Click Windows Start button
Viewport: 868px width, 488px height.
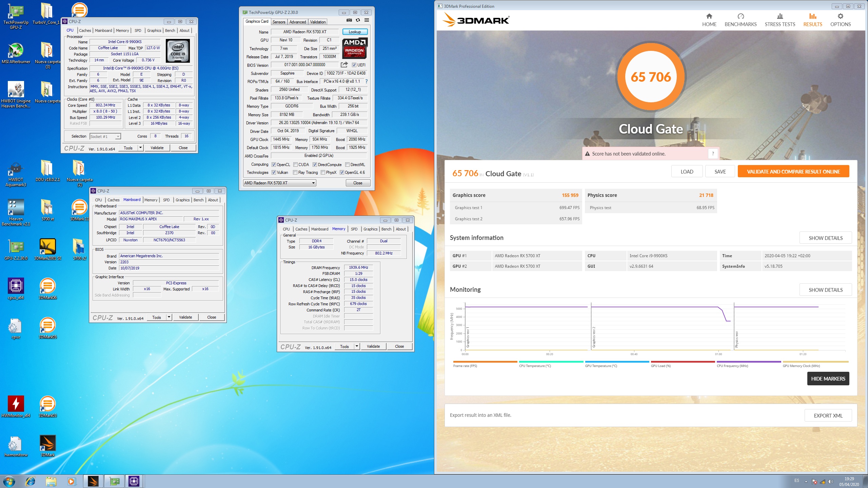(x=9, y=481)
